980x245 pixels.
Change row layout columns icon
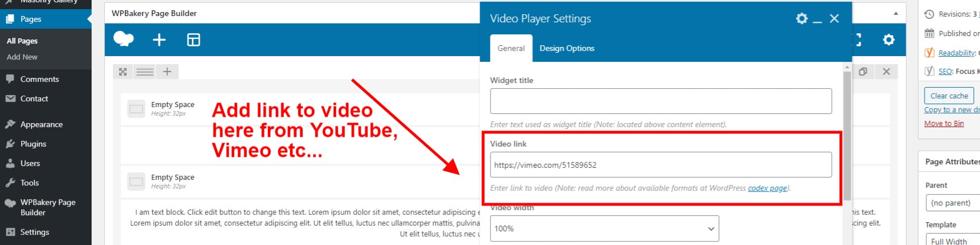pos(145,72)
